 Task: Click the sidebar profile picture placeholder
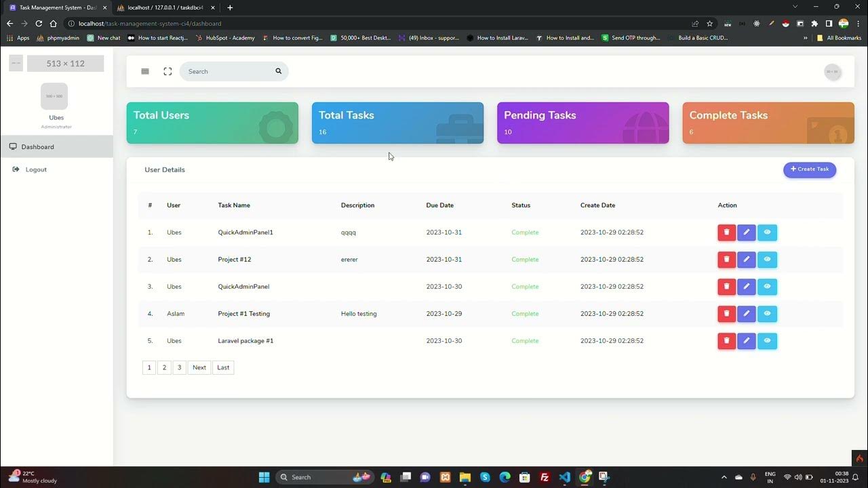pyautogui.click(x=54, y=96)
